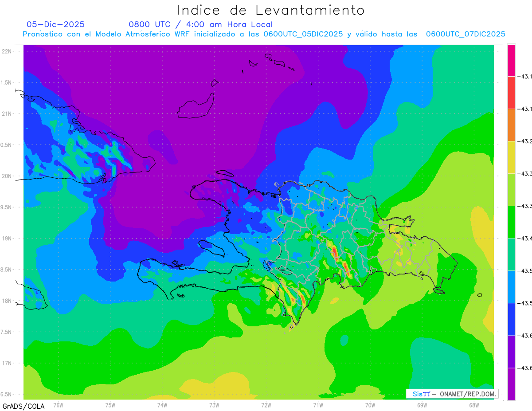Click the '74W' longitude label

point(162,405)
